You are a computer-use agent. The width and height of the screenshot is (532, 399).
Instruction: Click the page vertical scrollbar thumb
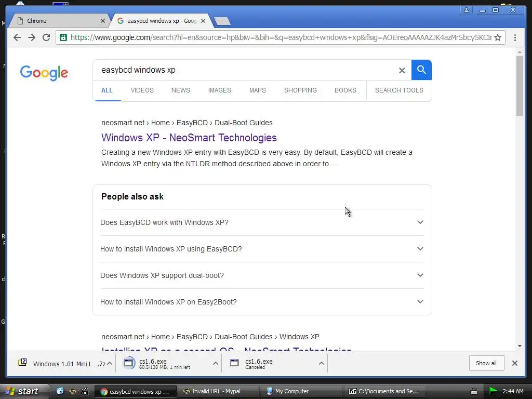(520, 86)
